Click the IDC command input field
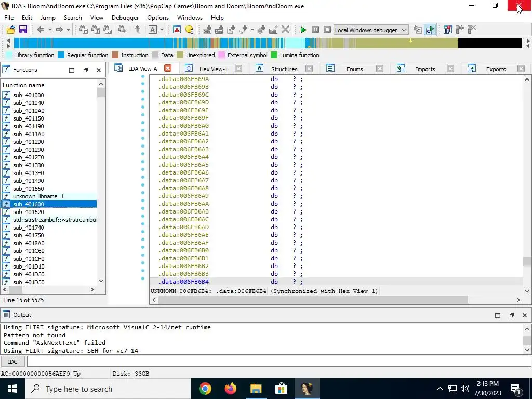Viewport: 532px width, 399px height. tap(279, 362)
